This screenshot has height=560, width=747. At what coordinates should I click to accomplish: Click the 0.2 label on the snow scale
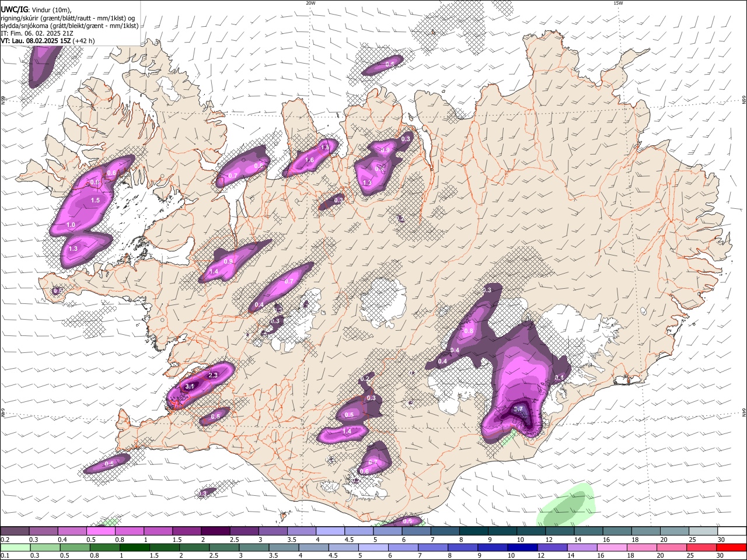pos(5,540)
